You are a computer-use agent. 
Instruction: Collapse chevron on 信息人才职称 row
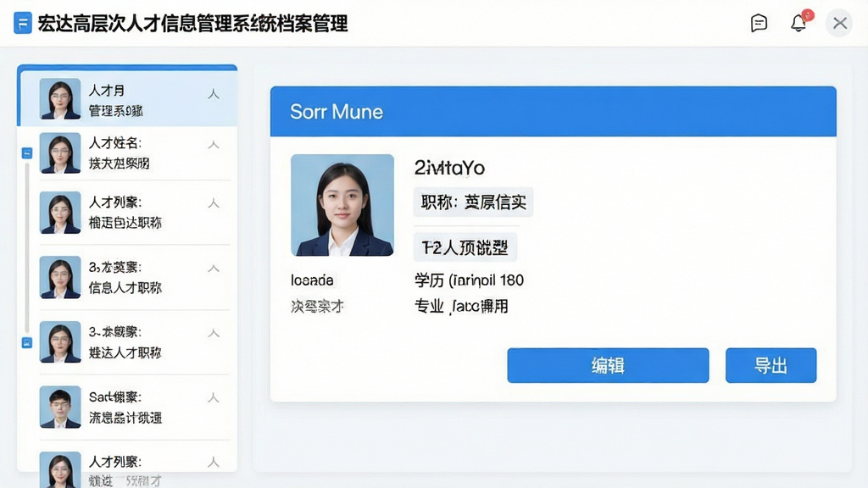213,269
